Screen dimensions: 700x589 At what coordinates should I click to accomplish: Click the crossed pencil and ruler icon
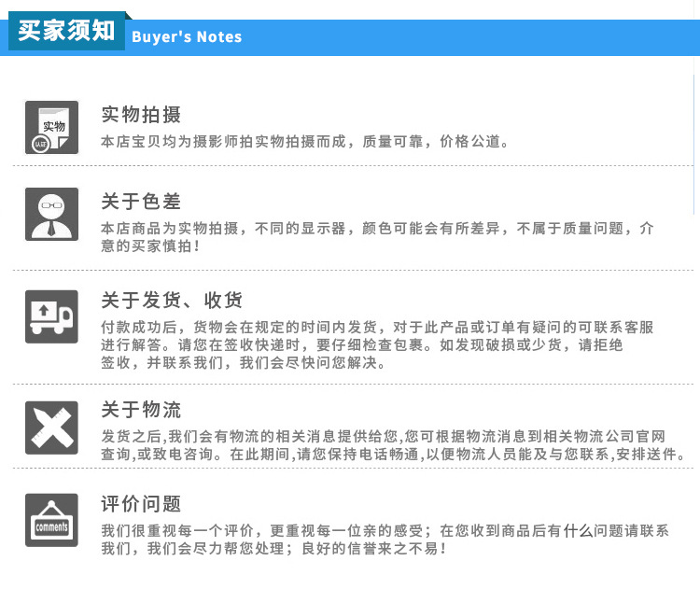[x=51, y=428]
